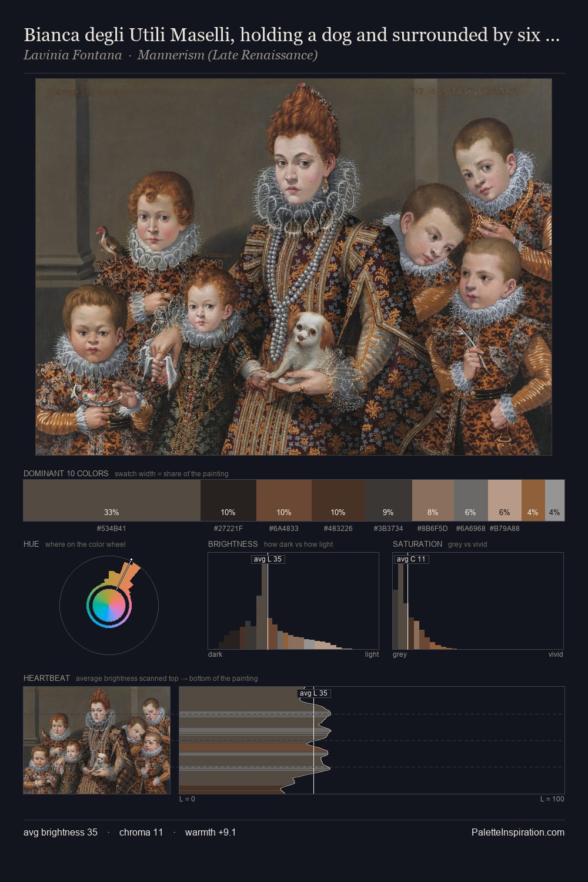The image size is (588, 882).
Task: Click the #3B3734 hex code label
Action: 388,529
